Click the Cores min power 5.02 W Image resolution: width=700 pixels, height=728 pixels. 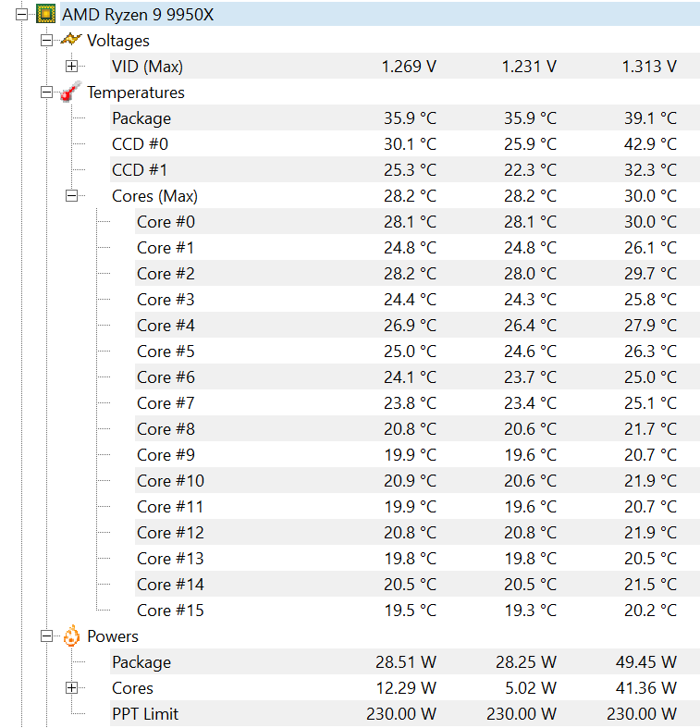[x=531, y=688]
